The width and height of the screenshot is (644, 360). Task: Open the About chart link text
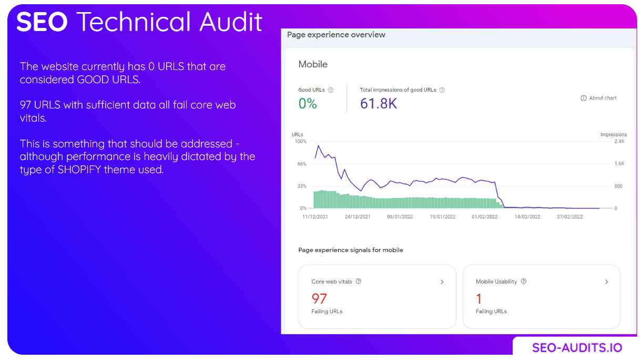tap(602, 98)
